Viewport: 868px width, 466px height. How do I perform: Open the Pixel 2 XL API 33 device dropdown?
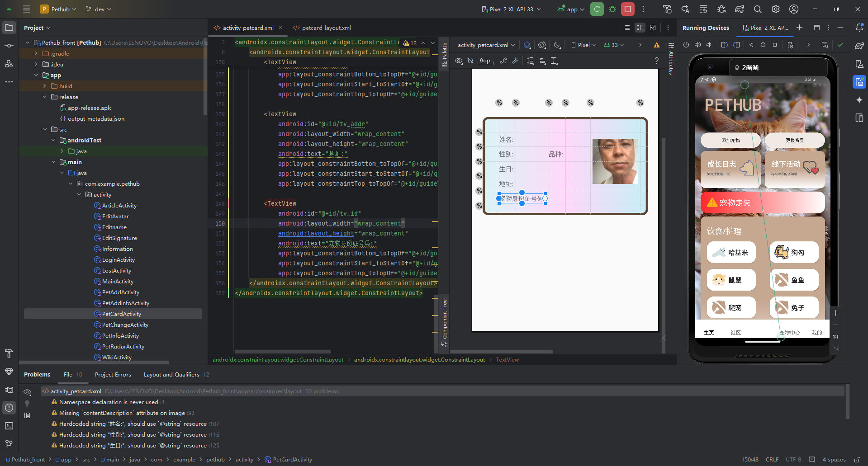(x=511, y=9)
